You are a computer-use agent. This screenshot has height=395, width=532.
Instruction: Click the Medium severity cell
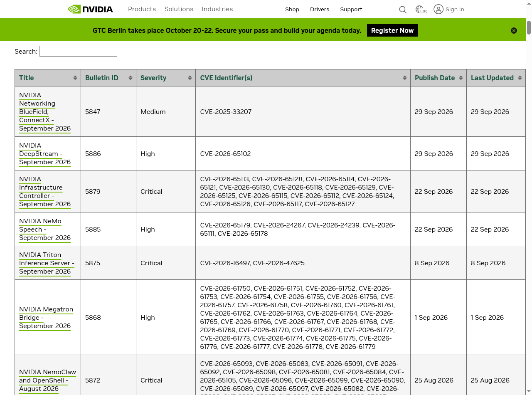click(166, 111)
